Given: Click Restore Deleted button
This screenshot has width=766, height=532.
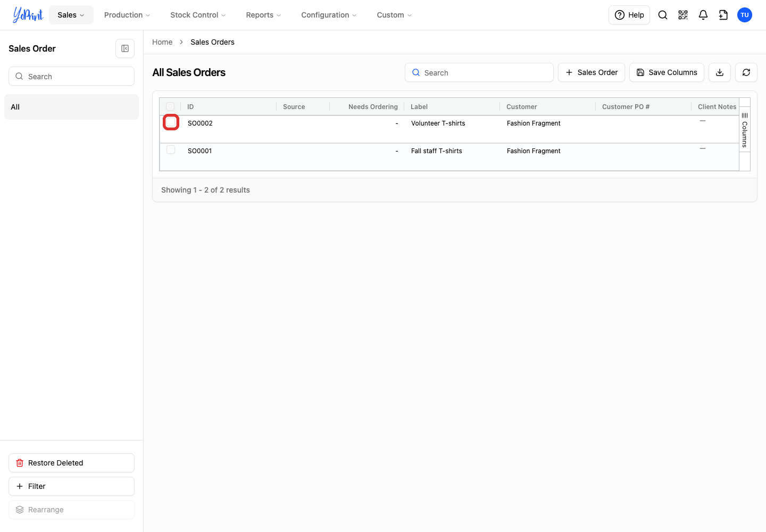Looking at the screenshot, I should pos(71,463).
